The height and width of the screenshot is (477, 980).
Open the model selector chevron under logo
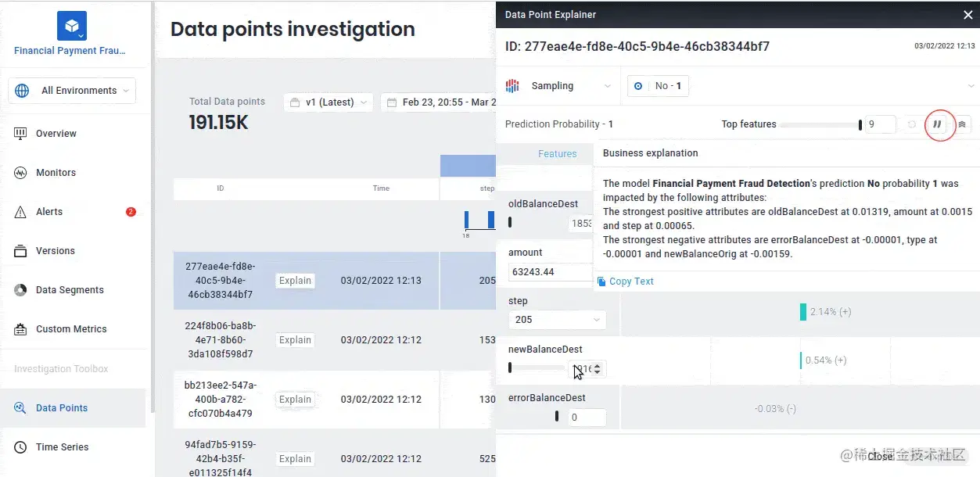coord(81,34)
